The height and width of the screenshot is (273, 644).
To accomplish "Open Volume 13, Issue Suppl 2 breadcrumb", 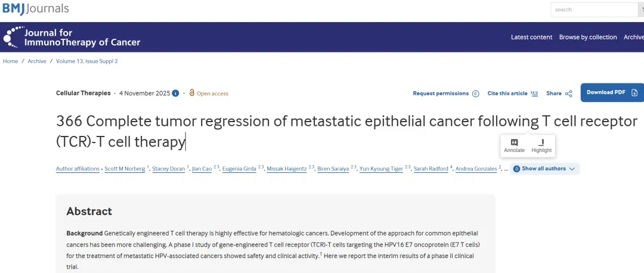I will click(x=87, y=61).
